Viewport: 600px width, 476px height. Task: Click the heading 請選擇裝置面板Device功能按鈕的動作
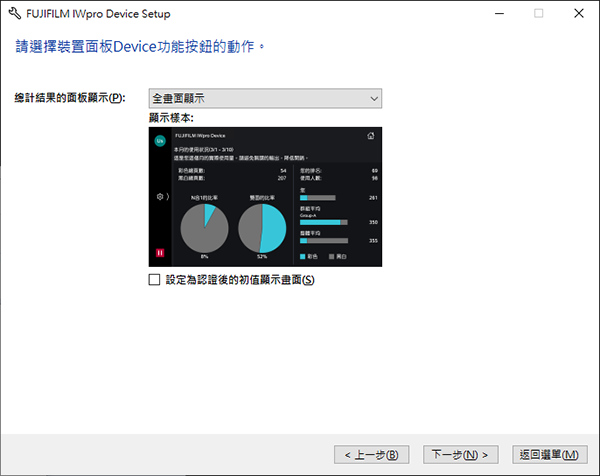point(140,47)
